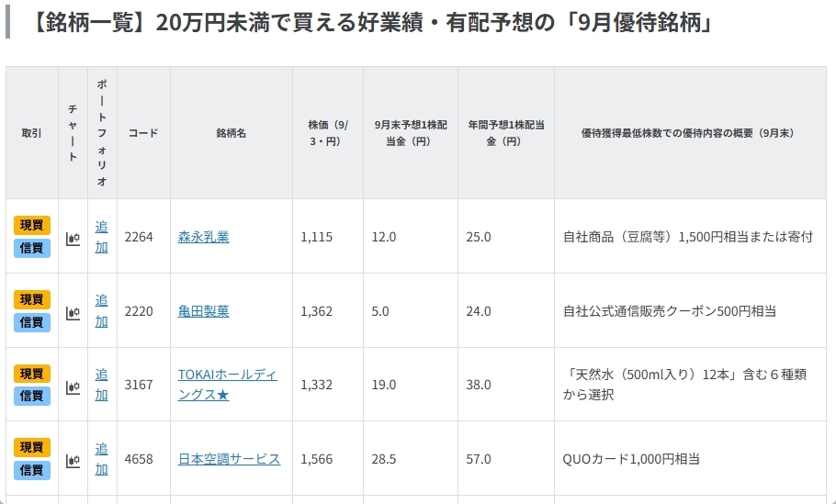Select text QUOカード1,000円相当
Viewport: 836px width, 504px height.
(x=631, y=459)
